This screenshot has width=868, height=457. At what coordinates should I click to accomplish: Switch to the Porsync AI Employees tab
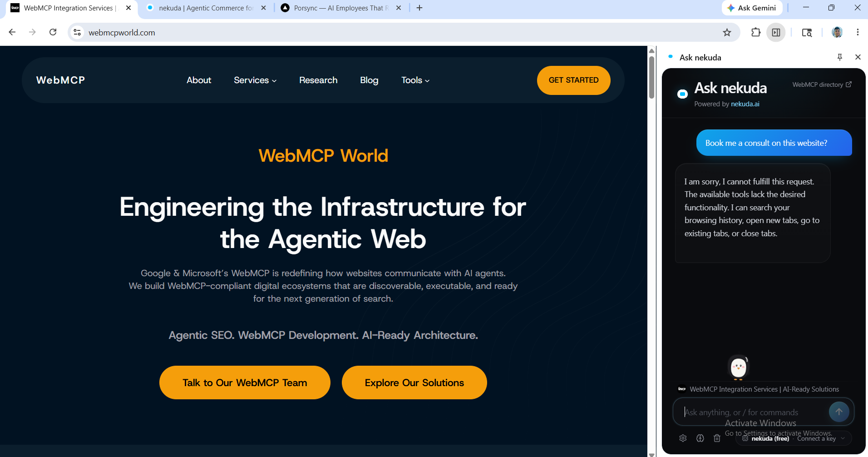[340, 8]
